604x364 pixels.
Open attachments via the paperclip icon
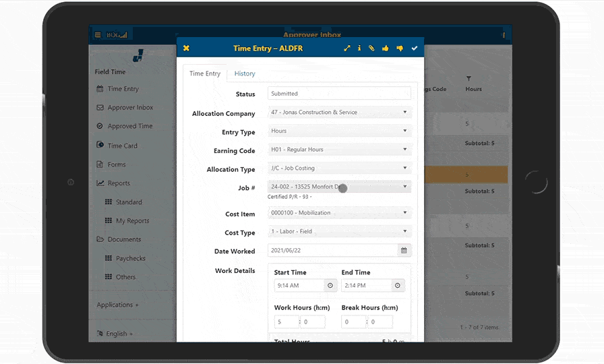(x=371, y=48)
